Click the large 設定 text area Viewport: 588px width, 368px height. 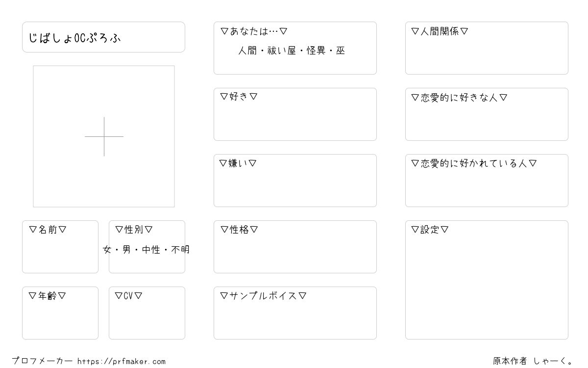pyautogui.click(x=487, y=280)
